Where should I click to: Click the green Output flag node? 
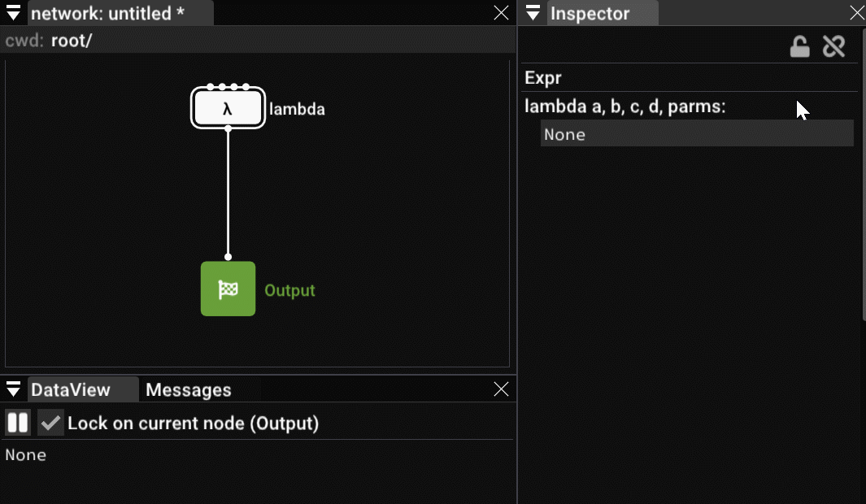coord(228,289)
